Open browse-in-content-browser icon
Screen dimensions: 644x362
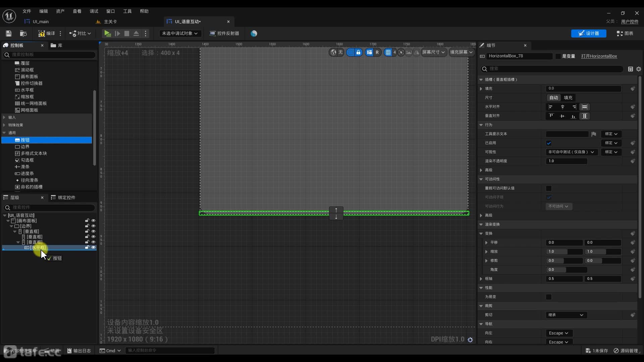(23, 33)
